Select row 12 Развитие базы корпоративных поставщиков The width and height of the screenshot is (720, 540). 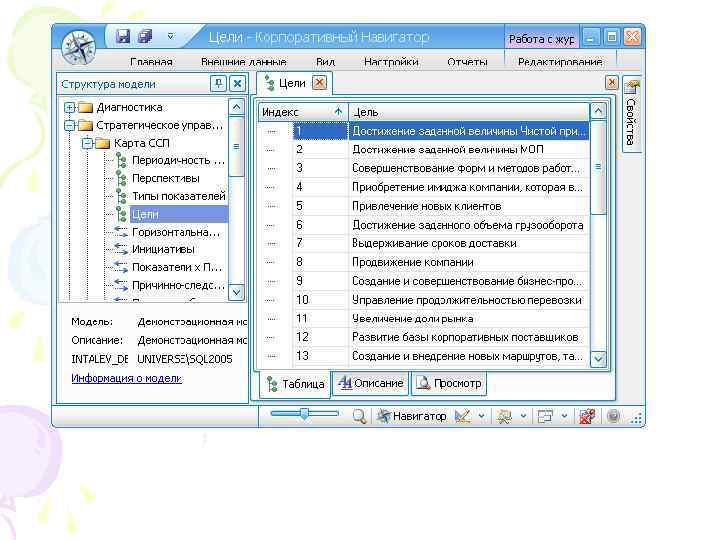coord(424,337)
